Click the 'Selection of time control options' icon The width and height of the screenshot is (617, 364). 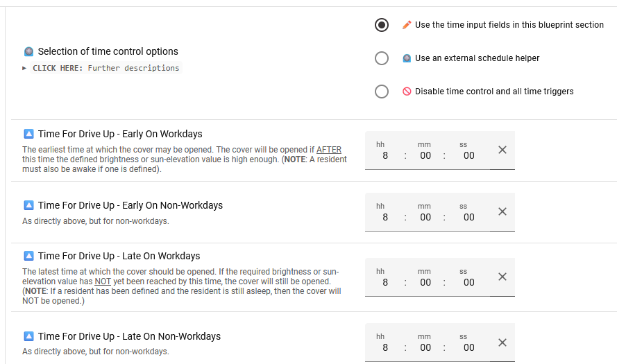[x=28, y=51]
